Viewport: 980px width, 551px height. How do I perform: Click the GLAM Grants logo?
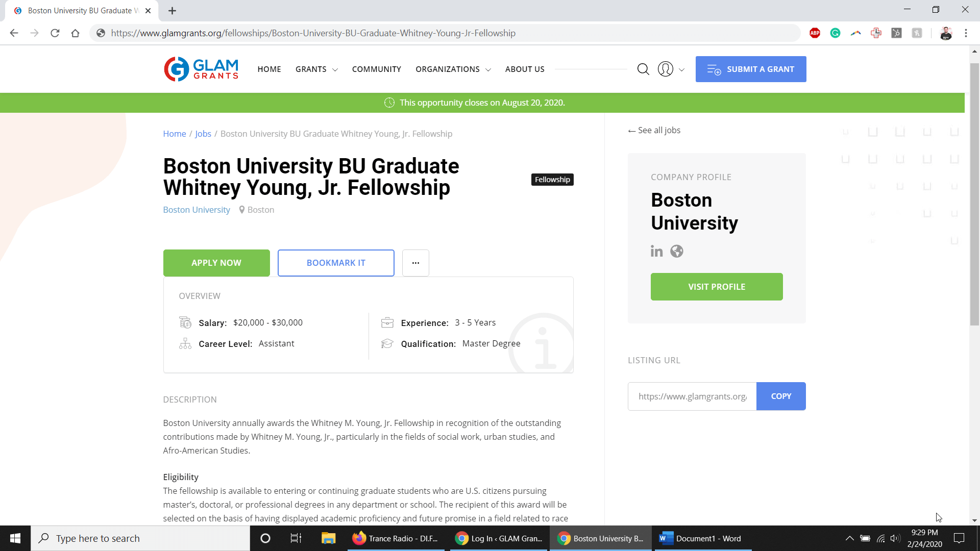[x=201, y=69]
